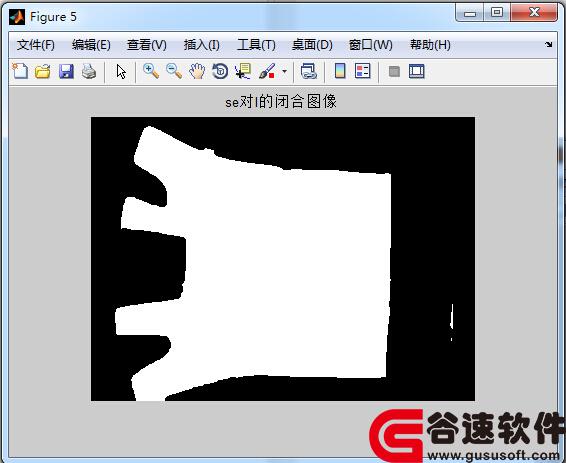Click Show Plot Tools and Dock Figure
The width and height of the screenshot is (566, 463).
[417, 71]
